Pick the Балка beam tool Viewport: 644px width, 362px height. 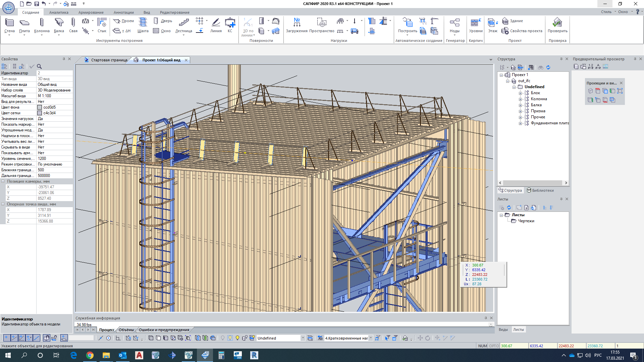point(59,25)
